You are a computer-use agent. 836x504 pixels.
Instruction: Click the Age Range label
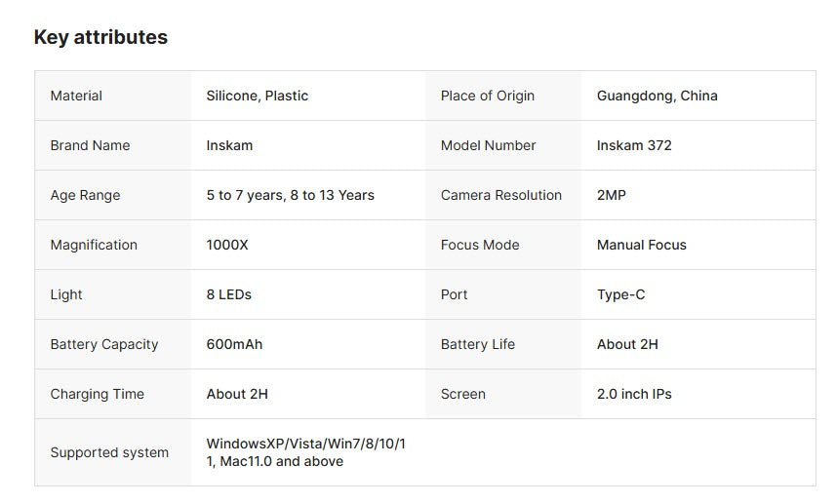pos(85,195)
